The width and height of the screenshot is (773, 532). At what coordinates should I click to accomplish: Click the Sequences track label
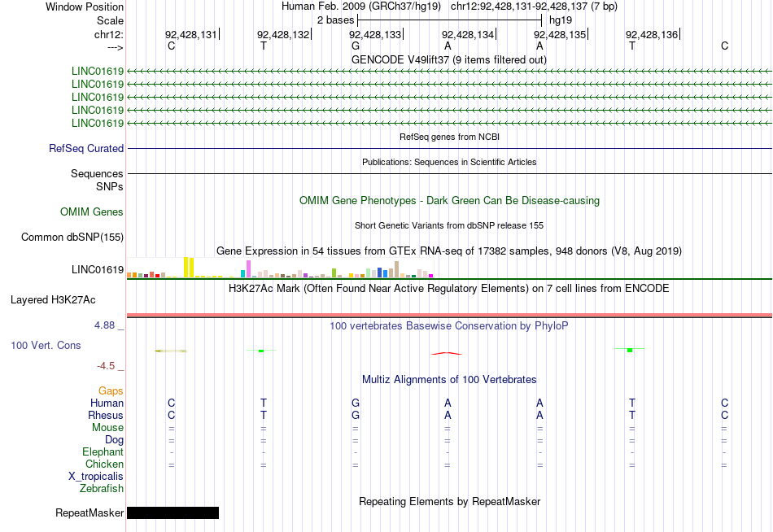coord(97,173)
